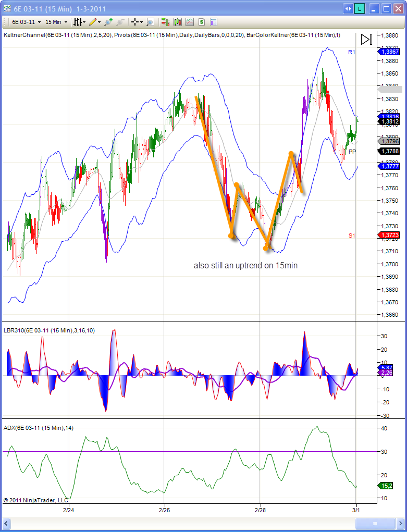The width and height of the screenshot is (407, 532).
Task: Click the 3/1 date label
Action: pyautogui.click(x=356, y=510)
